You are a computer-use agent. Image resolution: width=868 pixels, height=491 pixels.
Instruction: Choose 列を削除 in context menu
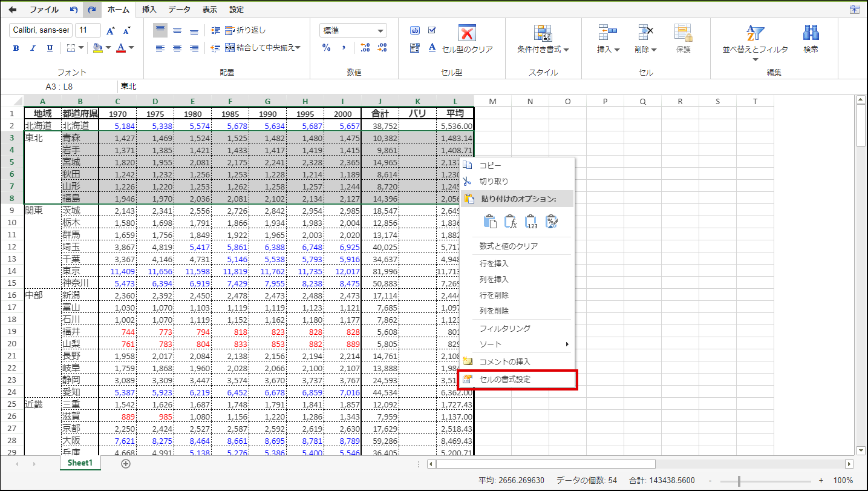point(516,311)
